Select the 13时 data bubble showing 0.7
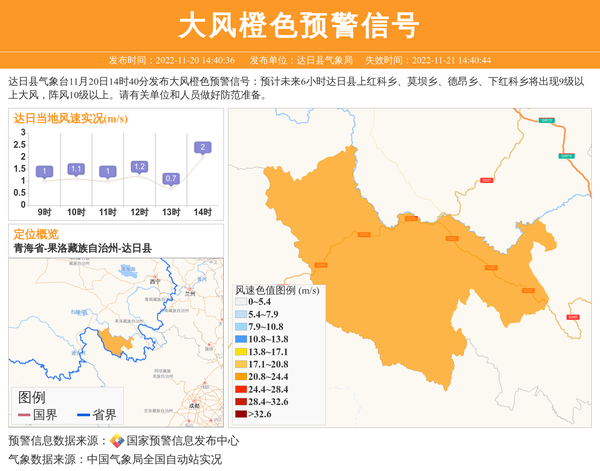600x471 pixels. pos(171,178)
